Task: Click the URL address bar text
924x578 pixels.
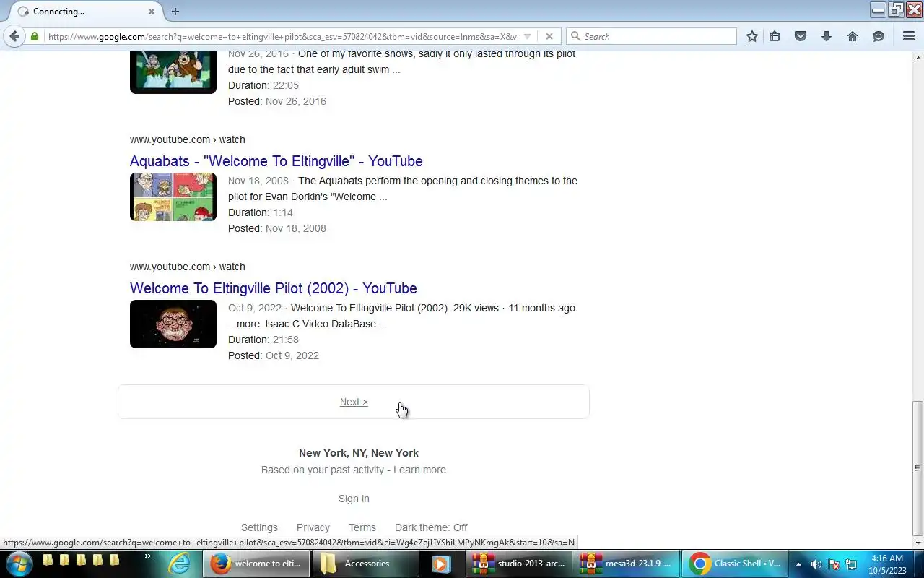Action: point(284,36)
